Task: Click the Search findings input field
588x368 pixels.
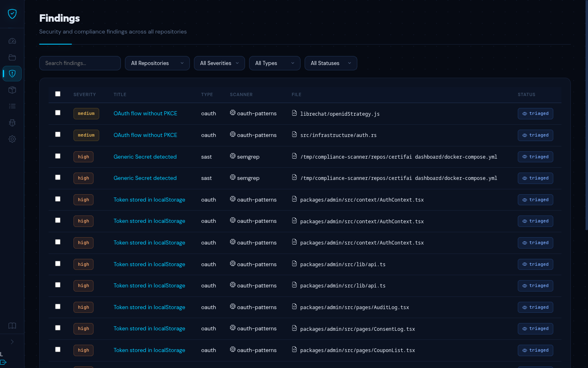Action: coord(80,63)
